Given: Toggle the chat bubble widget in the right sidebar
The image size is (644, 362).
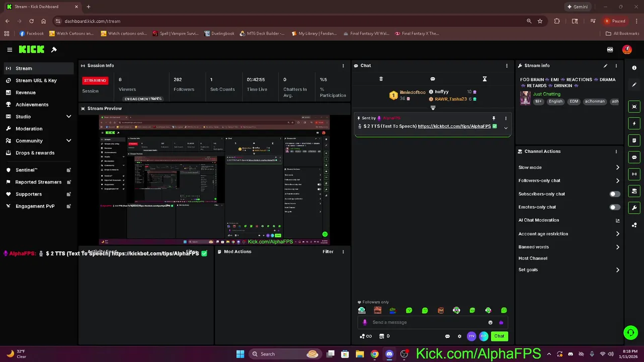Looking at the screenshot, I should tap(634, 157).
